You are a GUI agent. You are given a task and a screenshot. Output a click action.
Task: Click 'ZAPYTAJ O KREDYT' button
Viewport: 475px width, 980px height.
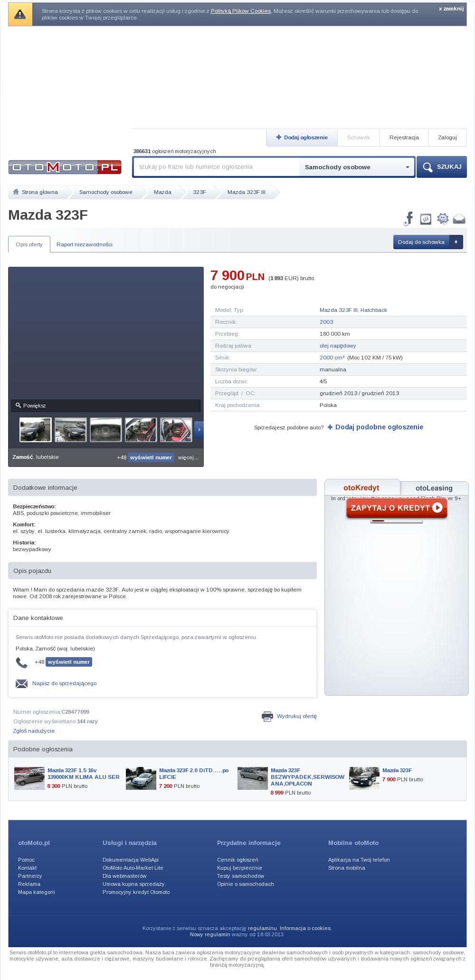[x=397, y=508]
